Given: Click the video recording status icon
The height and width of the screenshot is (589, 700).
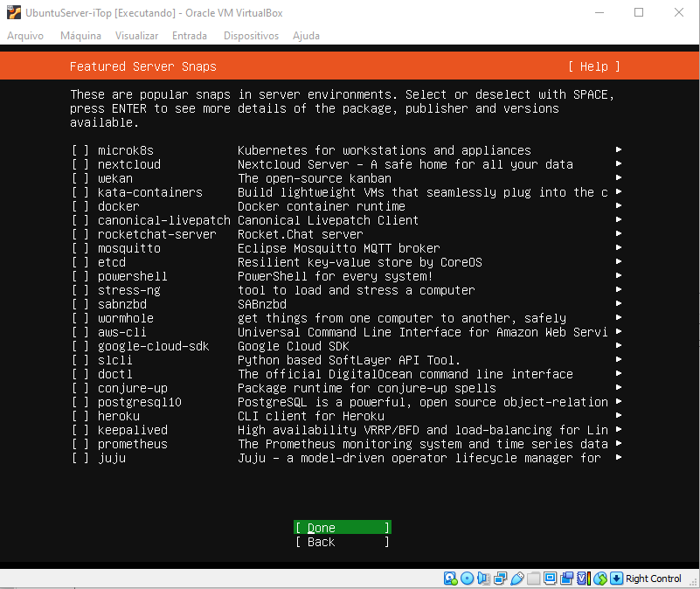Looking at the screenshot, I should click(567, 579).
